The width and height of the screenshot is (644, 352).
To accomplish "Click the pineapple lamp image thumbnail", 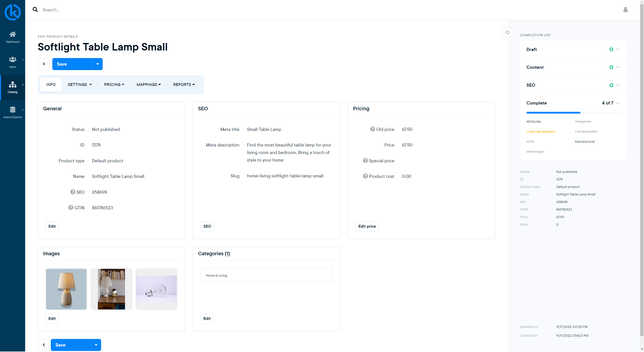I will click(66, 289).
